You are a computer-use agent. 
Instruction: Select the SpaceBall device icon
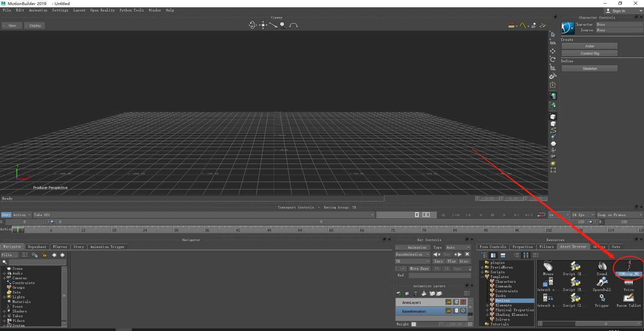tap(602, 284)
